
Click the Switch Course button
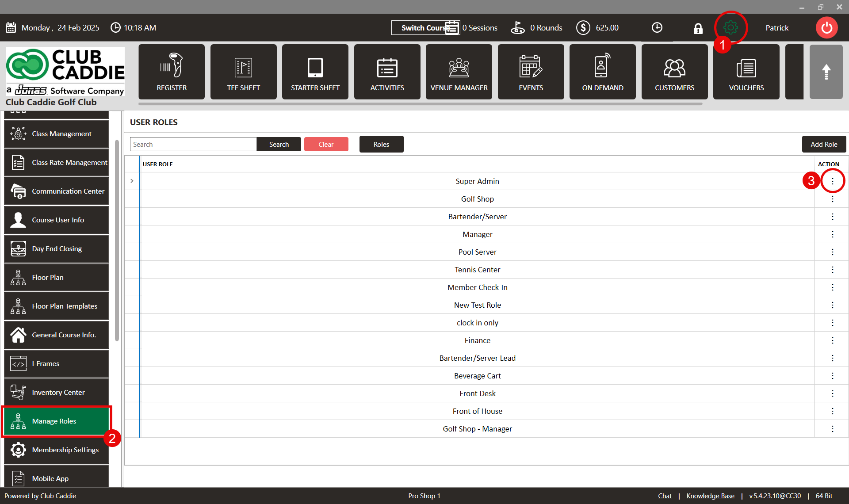(x=424, y=27)
